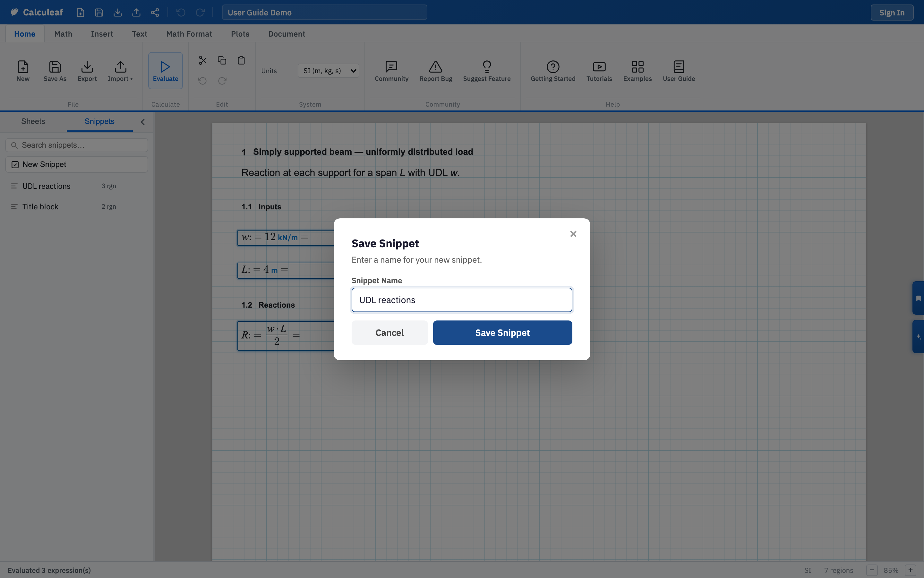Switch to the Document ribbon tab

pos(287,34)
